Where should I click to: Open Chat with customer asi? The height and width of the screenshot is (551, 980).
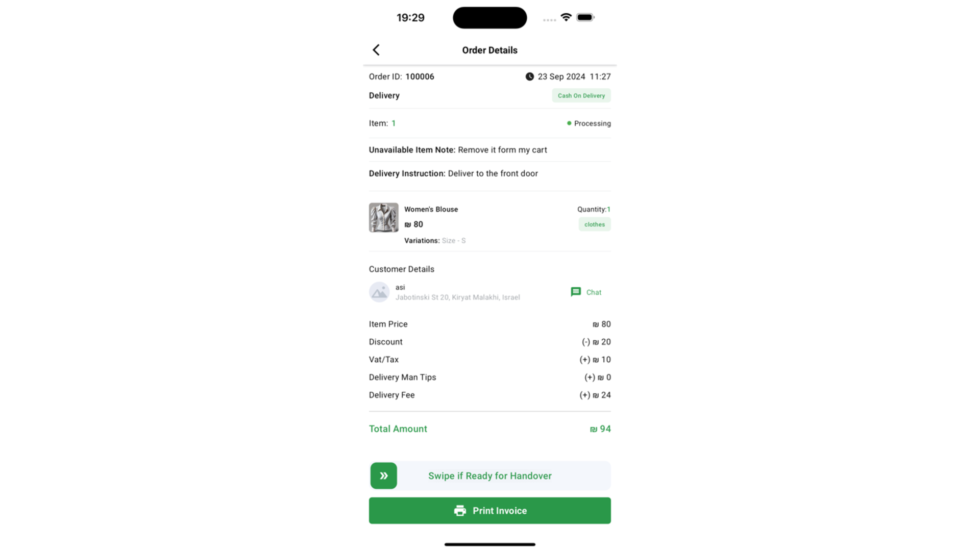click(586, 292)
